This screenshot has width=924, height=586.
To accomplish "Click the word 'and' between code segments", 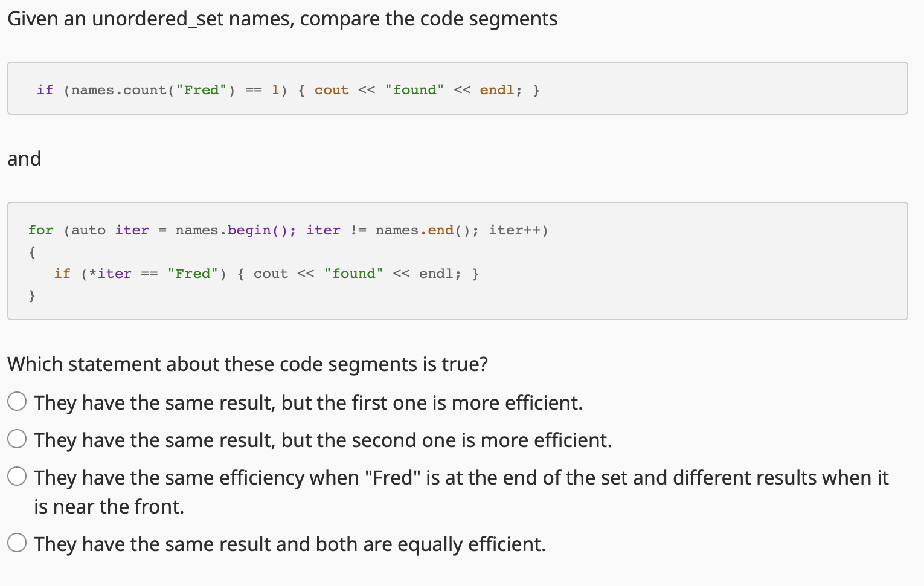I will tap(24, 158).
